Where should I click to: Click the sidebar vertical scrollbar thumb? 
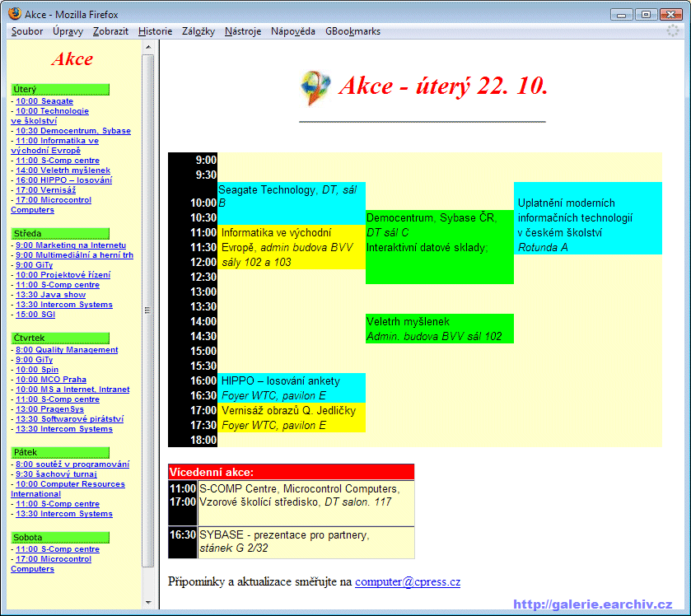148,310
